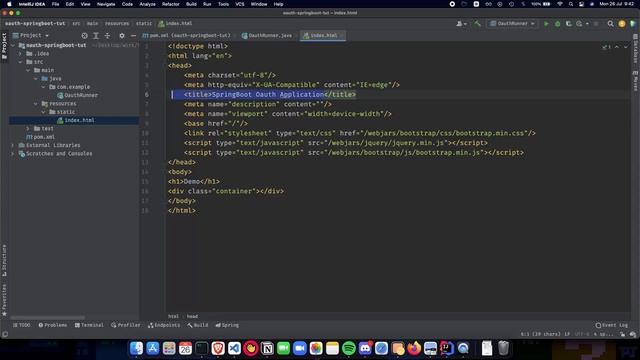The width and height of the screenshot is (640, 360).
Task: Open the TODO tool window
Action: (x=22, y=325)
